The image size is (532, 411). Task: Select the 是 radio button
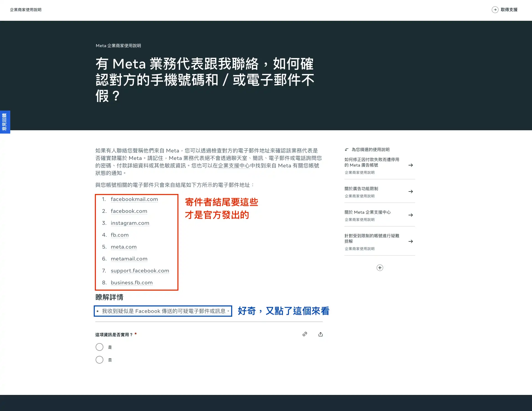99,347
